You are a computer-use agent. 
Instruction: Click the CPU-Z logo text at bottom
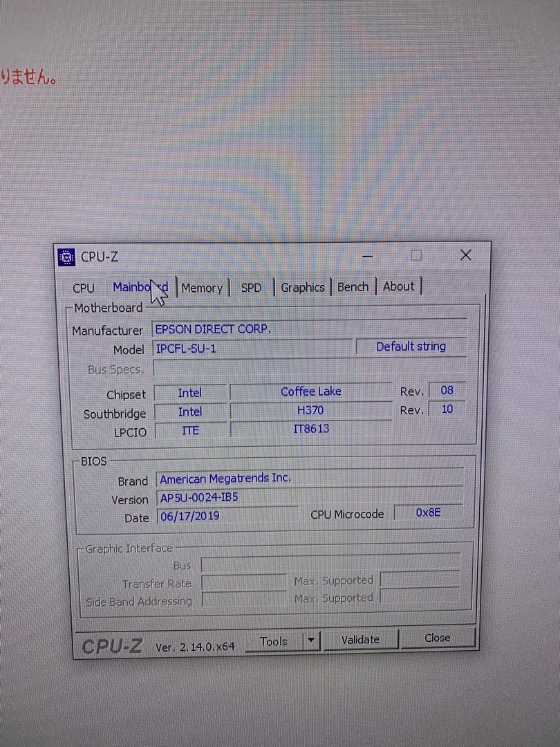[112, 646]
